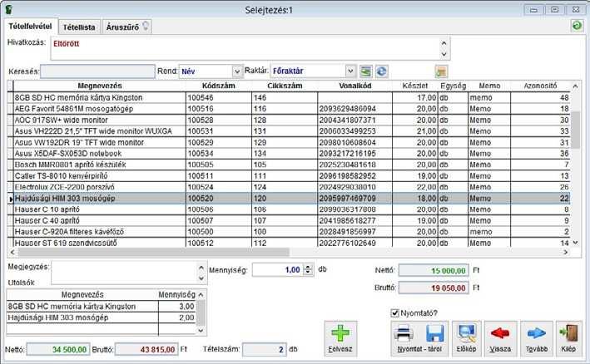This screenshot has width=590, height=364.
Task: Go back with the red Vissza arrow
Action: [x=500, y=338]
